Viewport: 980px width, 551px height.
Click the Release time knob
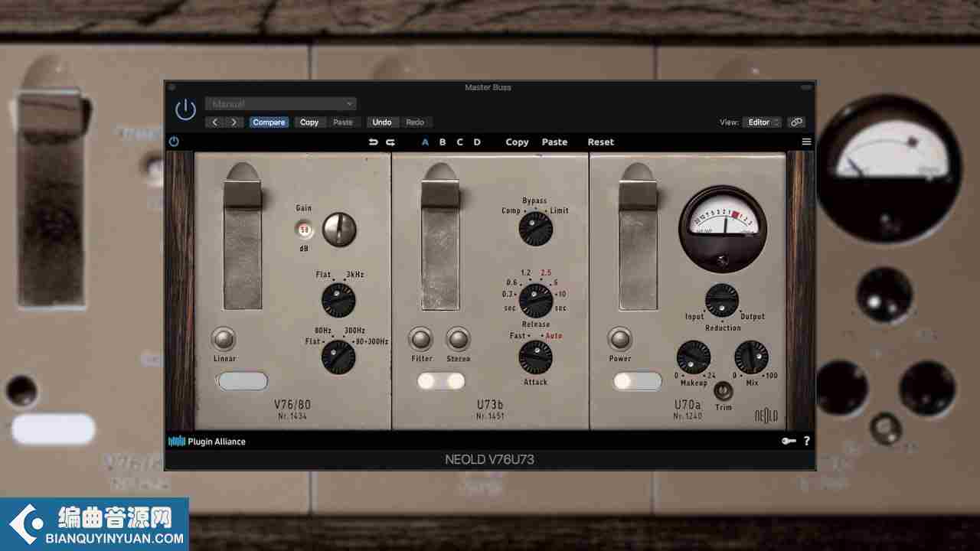(x=536, y=301)
